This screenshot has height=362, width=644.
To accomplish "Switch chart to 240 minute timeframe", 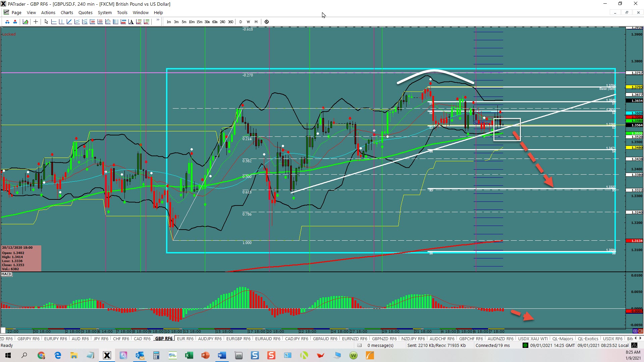I will (x=223, y=22).
